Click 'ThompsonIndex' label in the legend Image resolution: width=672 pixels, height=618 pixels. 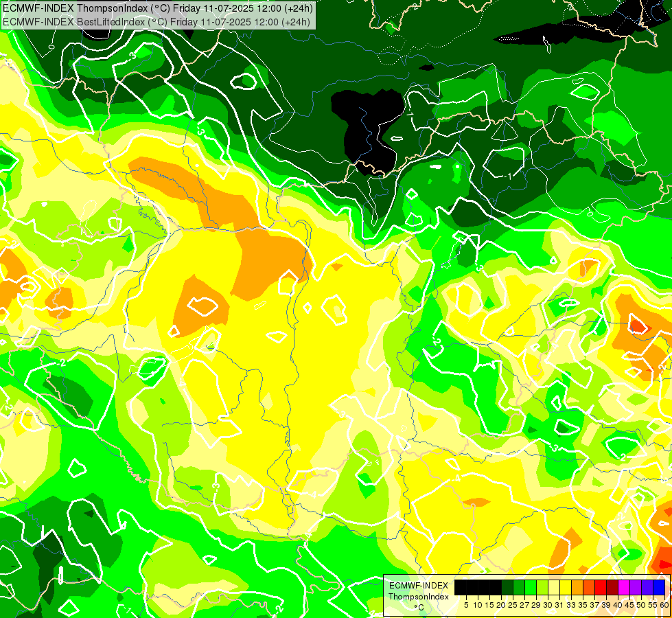click(x=418, y=597)
